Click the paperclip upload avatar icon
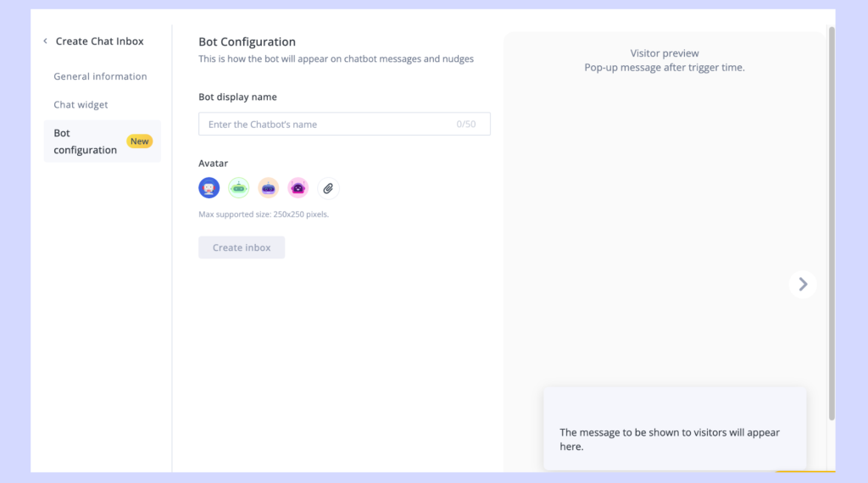This screenshot has height=483, width=868. (328, 188)
